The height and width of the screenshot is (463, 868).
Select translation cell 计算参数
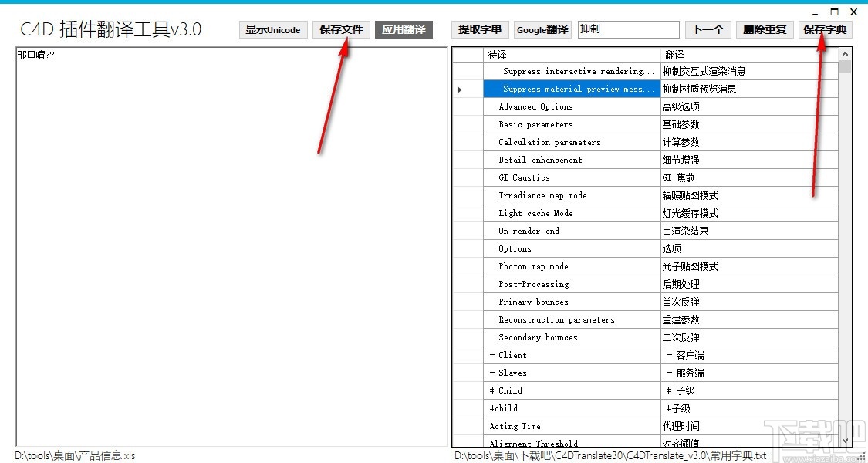[x=749, y=142]
